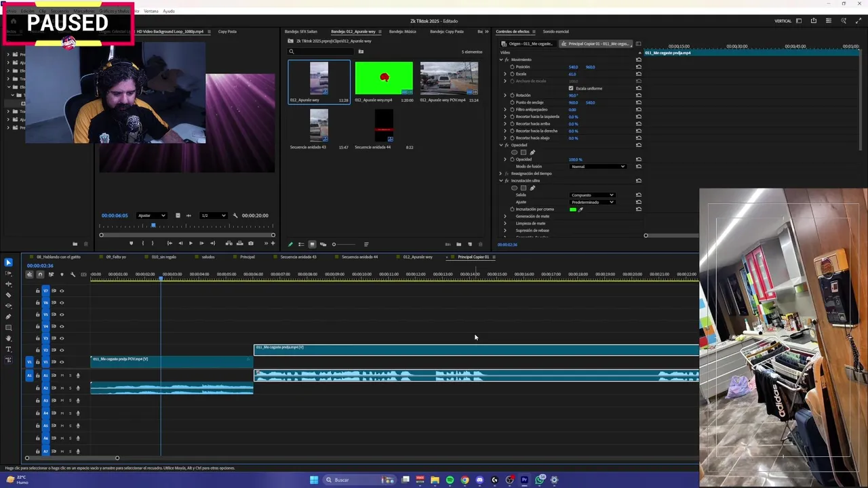Toggle Escala uniforme checkbox
The image size is (868, 488).
571,88
